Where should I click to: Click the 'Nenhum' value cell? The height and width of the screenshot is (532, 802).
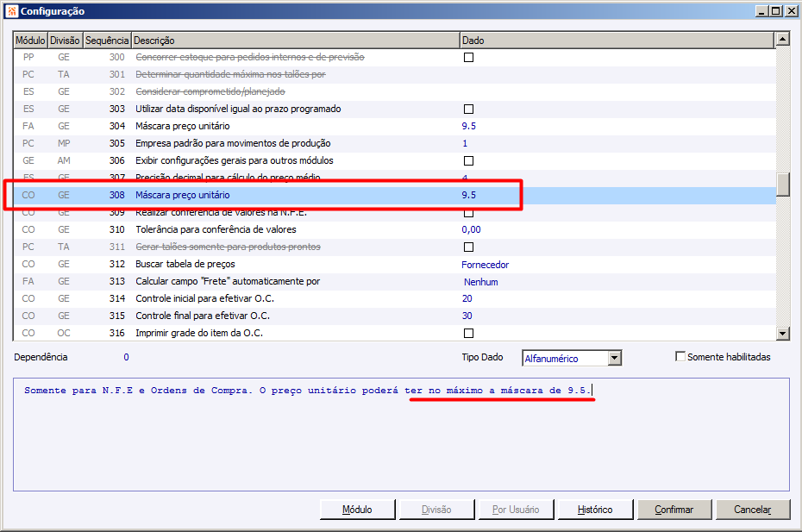(481, 282)
